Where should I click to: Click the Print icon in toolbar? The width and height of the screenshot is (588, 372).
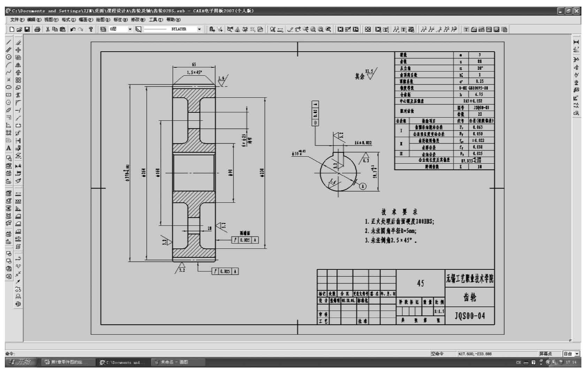point(37,30)
